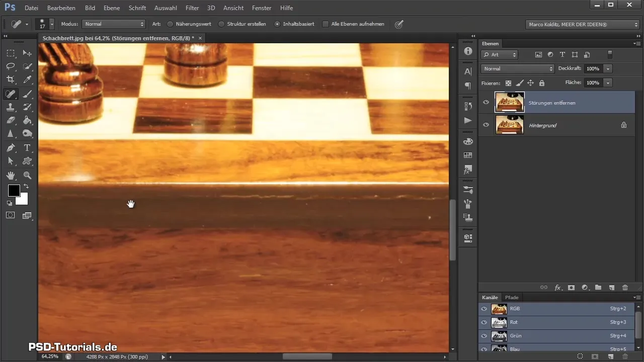This screenshot has width=644, height=362.
Task: Toggle Rot channel visibility
Action: click(485, 322)
